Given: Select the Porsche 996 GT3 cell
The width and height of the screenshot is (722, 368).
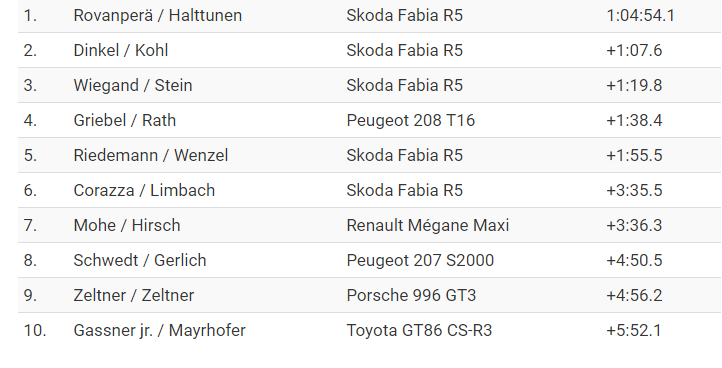Looking at the screenshot, I should (x=411, y=295).
